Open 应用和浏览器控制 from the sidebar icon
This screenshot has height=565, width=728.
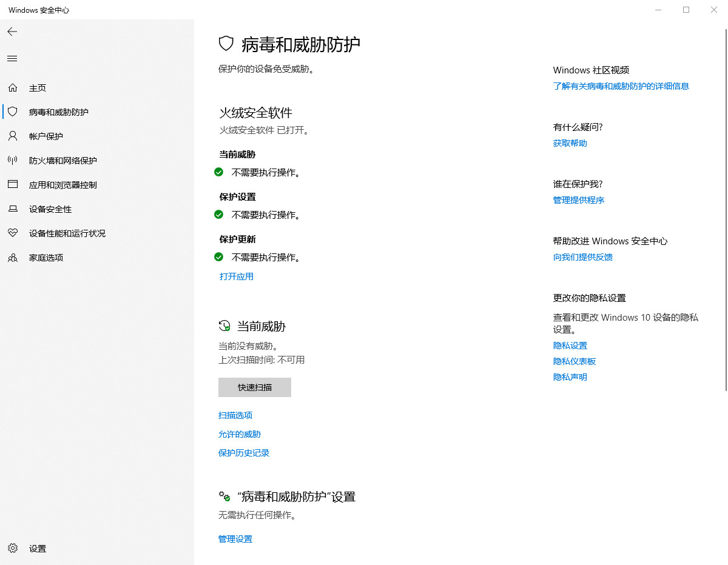tap(12, 184)
